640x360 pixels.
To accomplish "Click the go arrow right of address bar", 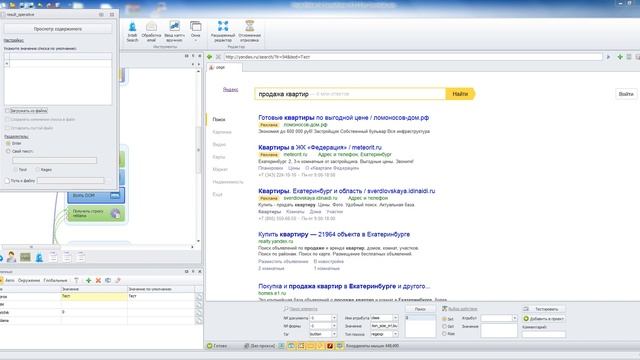I will tap(609, 57).
